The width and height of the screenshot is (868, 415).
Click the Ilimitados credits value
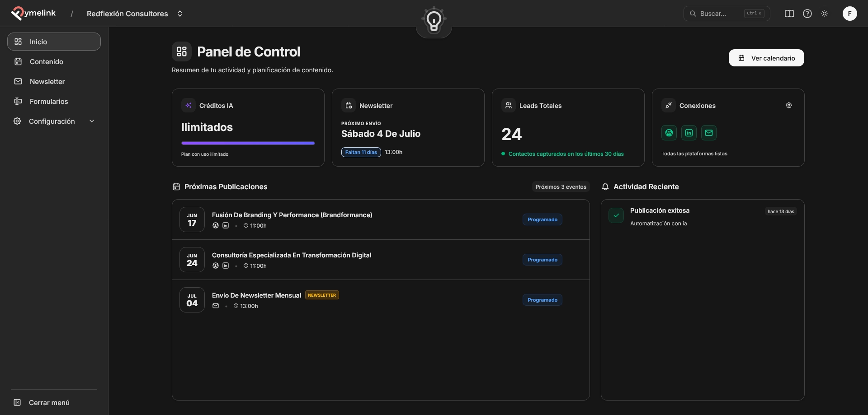click(207, 127)
